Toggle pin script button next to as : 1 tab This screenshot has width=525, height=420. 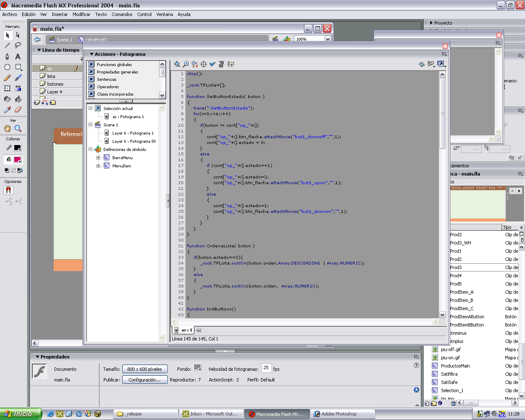(x=199, y=330)
